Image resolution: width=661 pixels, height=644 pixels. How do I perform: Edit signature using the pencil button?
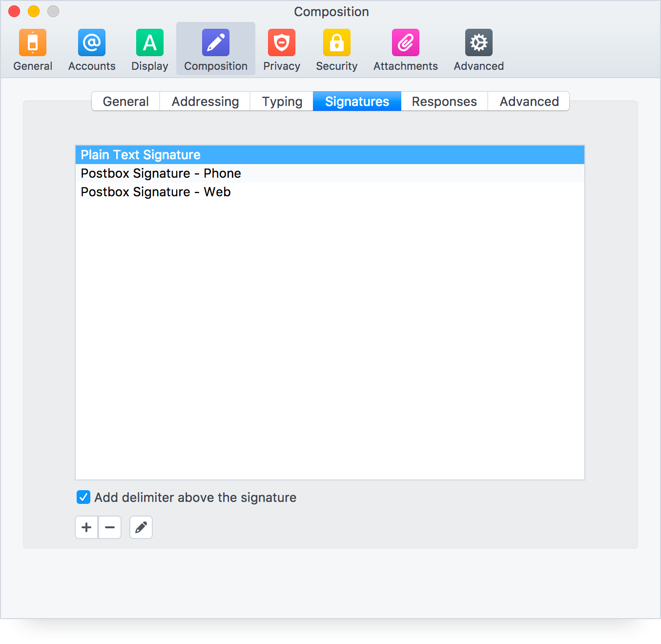click(x=141, y=527)
